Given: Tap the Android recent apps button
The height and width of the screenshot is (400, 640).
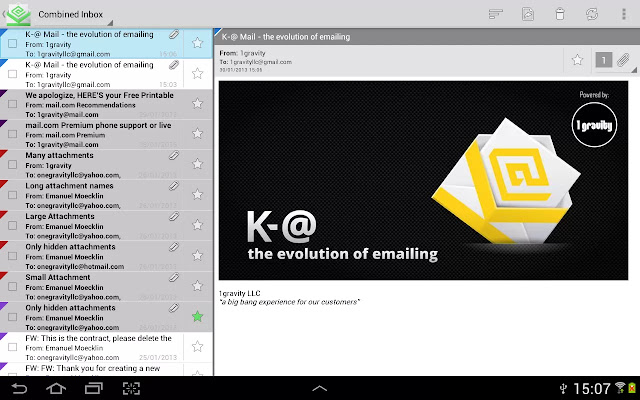Looking at the screenshot, I should coord(93,388).
